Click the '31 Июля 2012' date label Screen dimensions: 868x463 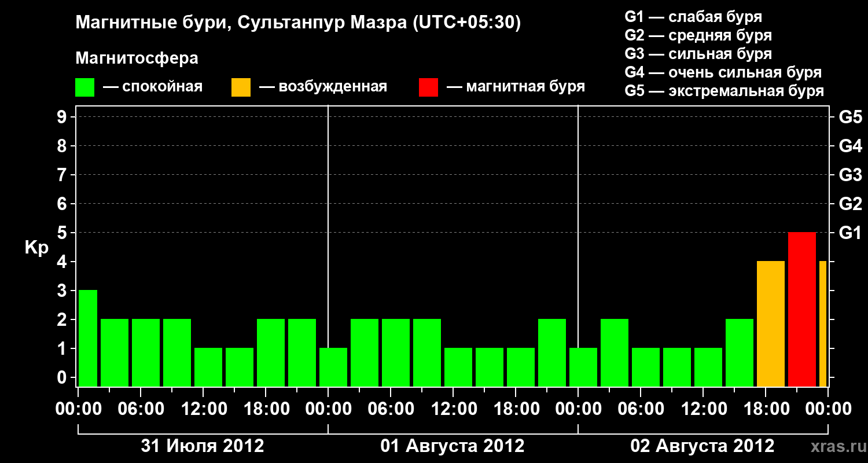click(x=203, y=446)
